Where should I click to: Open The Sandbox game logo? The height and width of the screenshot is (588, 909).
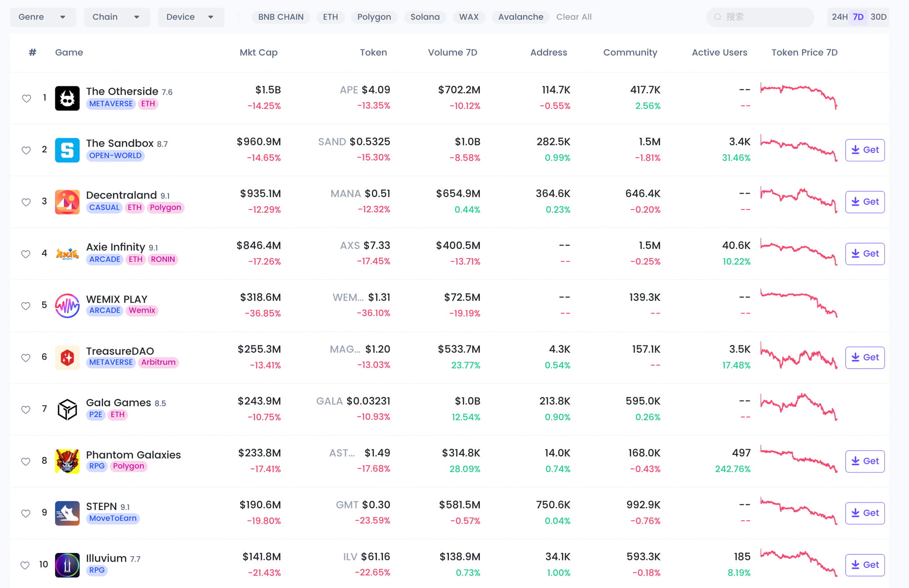click(x=67, y=150)
